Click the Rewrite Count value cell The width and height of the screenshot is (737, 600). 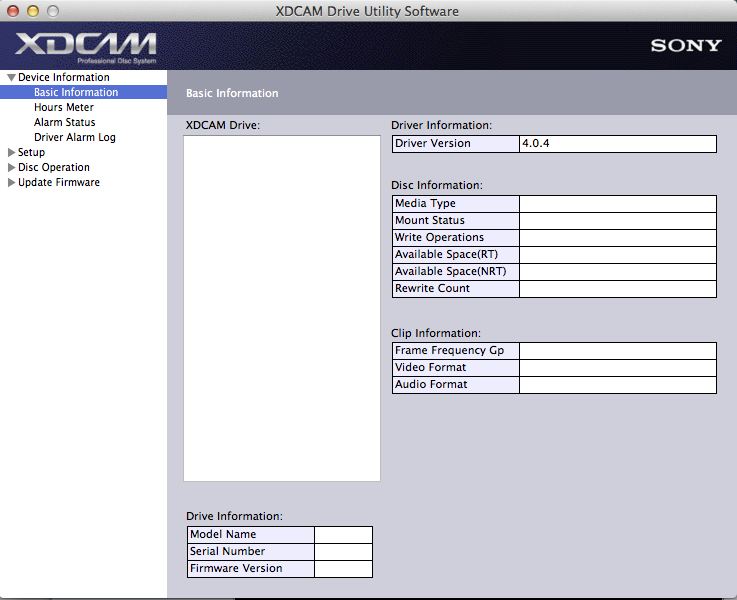pos(618,288)
